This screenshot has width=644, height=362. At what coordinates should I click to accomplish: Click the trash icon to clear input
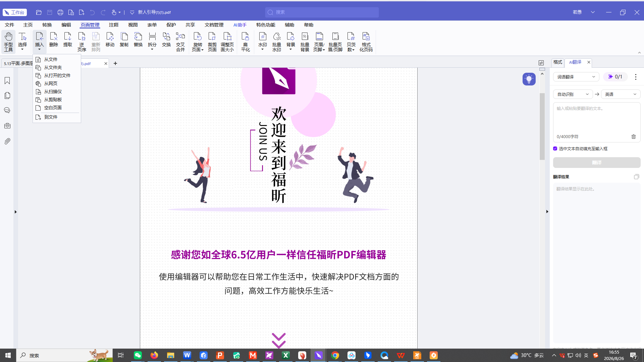coord(634,136)
